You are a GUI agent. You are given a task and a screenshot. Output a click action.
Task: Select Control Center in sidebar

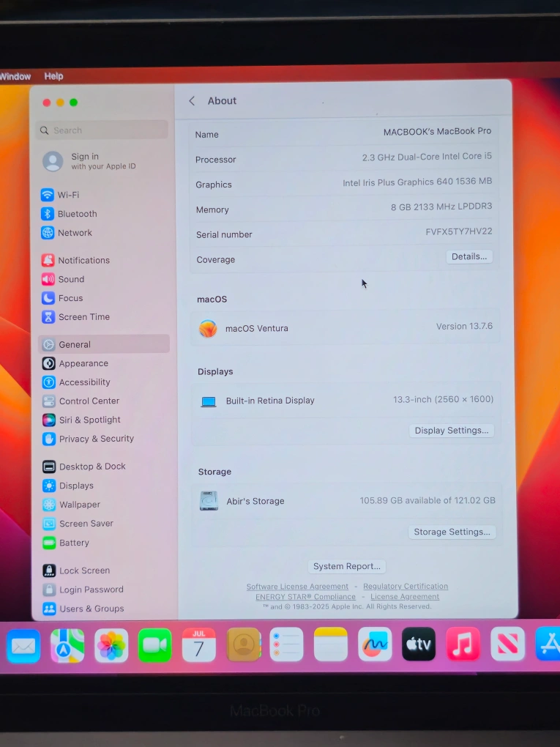(x=81, y=401)
